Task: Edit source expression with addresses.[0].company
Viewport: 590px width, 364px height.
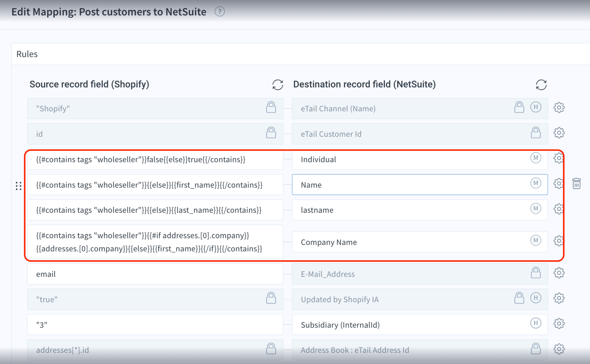Action: (x=155, y=242)
